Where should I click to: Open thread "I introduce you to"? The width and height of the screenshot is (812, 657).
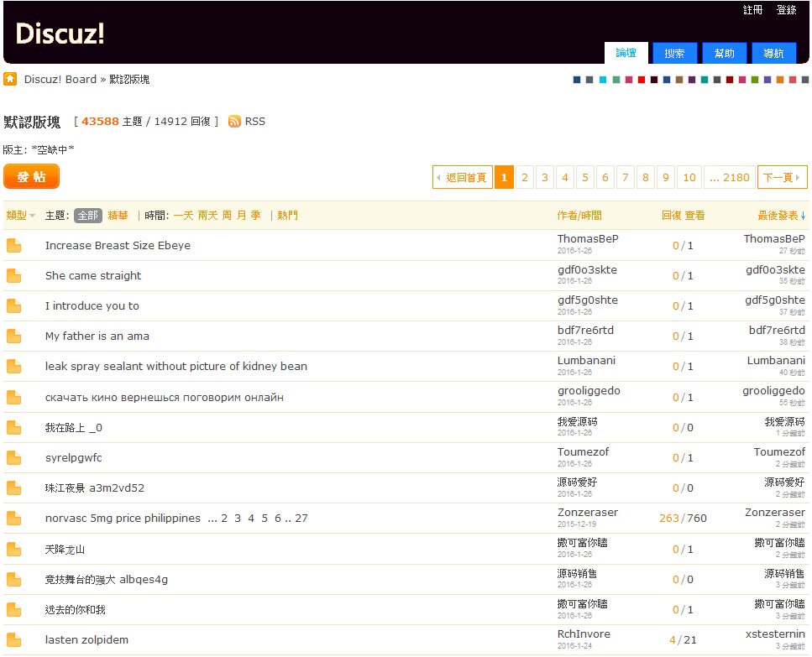pos(92,305)
